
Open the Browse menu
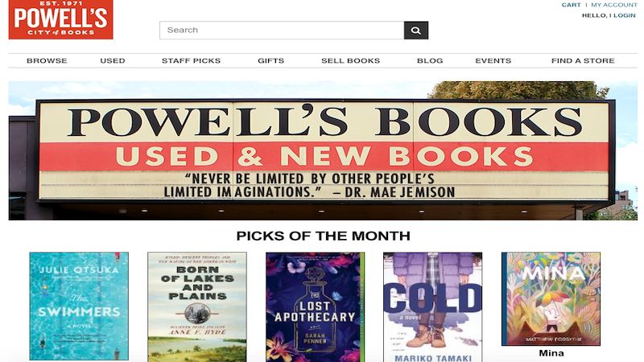pos(47,61)
